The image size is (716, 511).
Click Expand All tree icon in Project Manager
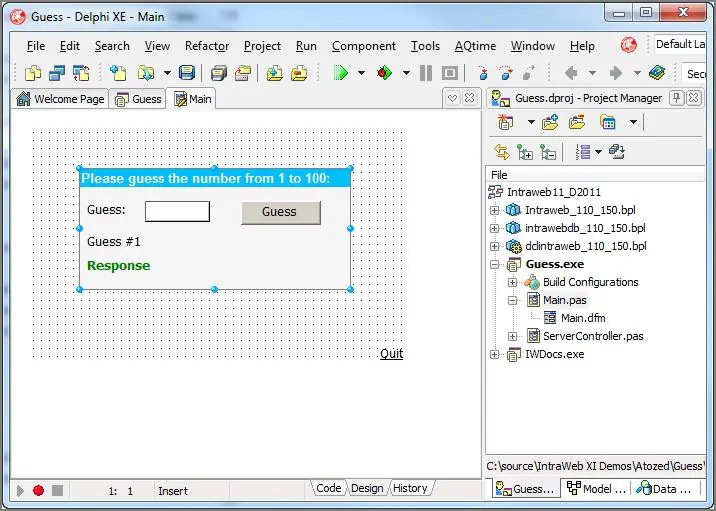(525, 152)
